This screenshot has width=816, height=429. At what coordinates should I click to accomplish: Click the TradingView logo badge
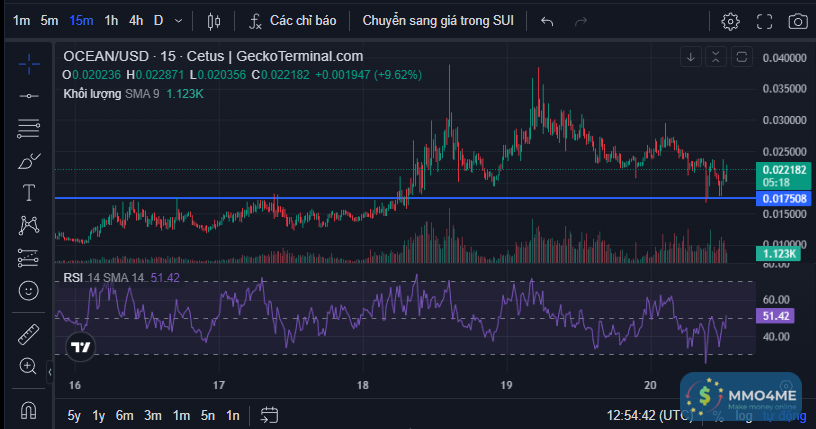pos(81,347)
